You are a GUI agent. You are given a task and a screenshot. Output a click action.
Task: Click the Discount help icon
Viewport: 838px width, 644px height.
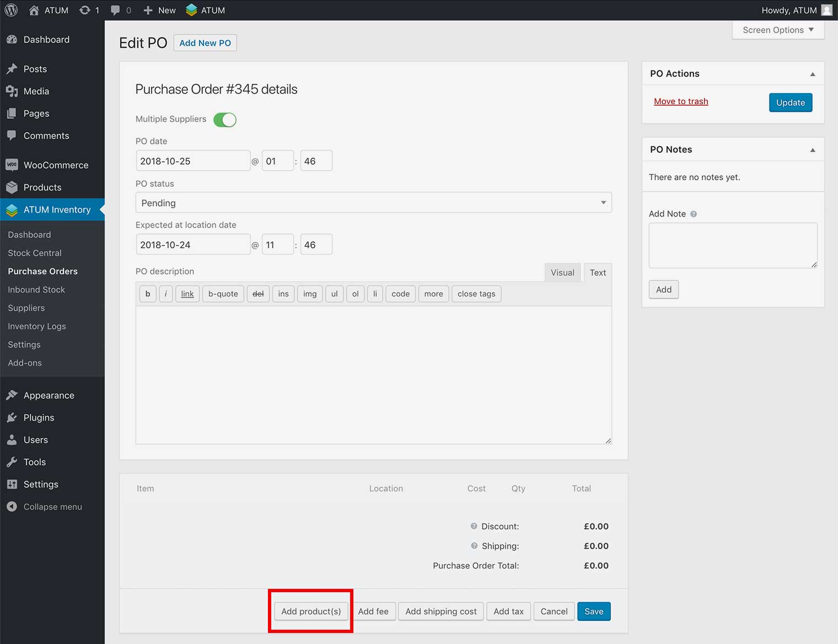(x=474, y=526)
